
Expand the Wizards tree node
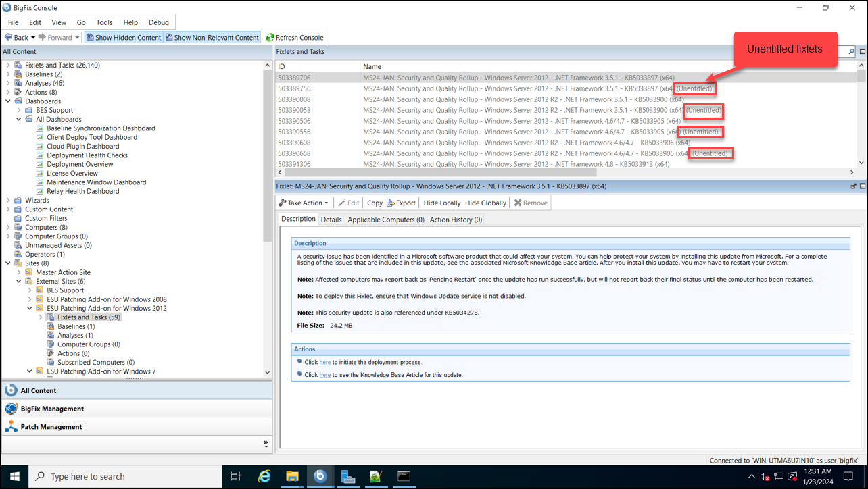(8, 200)
